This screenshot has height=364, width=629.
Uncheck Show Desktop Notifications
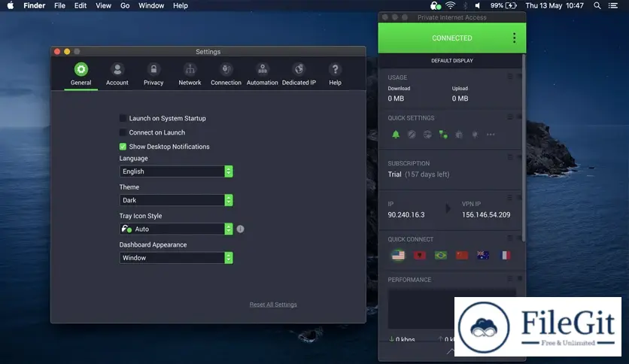(123, 147)
